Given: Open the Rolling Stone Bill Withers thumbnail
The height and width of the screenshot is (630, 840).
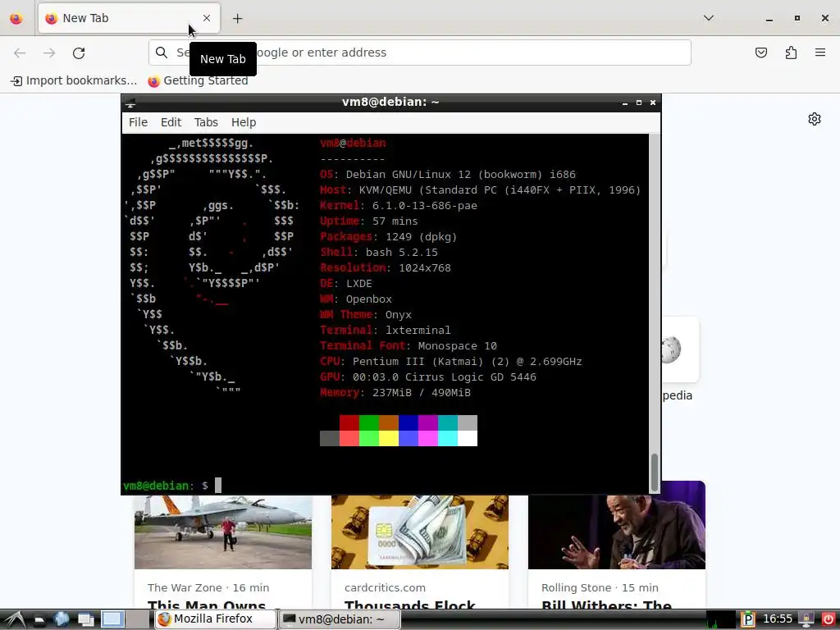Looking at the screenshot, I should 617,526.
